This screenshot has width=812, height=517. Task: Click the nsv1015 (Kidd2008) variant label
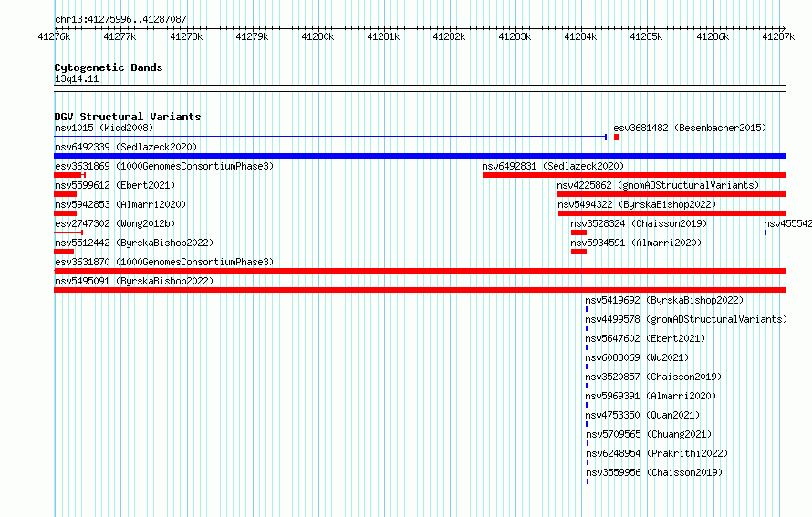click(x=104, y=128)
